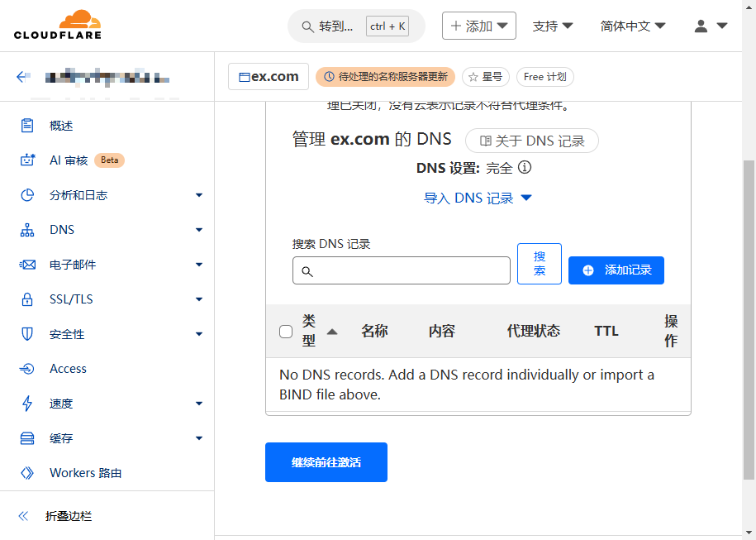Open 概述 in the sidebar
This screenshot has height=540, width=756.
[x=61, y=126]
